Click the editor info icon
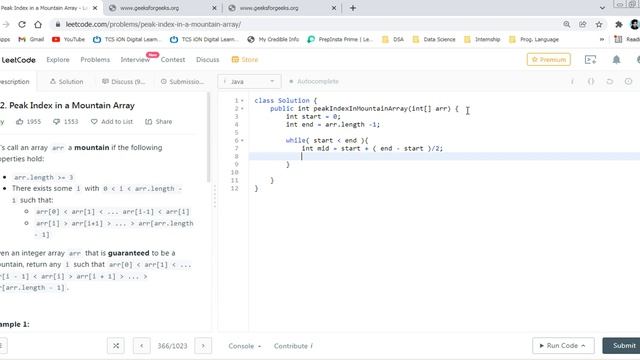This screenshot has height=360, width=640. pyautogui.click(x=572, y=82)
